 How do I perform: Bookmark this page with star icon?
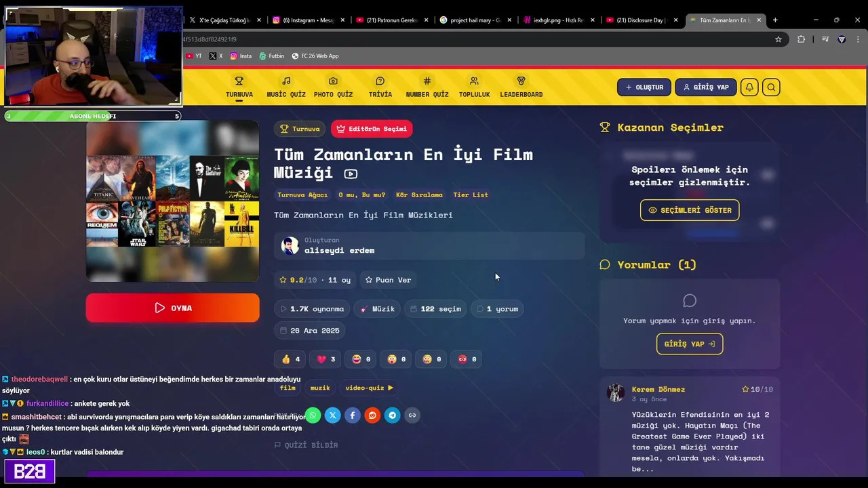click(x=778, y=39)
